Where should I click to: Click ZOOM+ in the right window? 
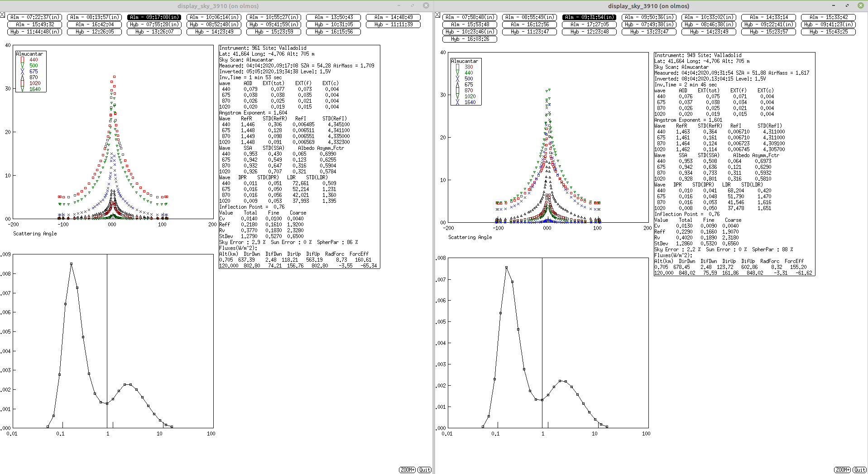pos(842,470)
